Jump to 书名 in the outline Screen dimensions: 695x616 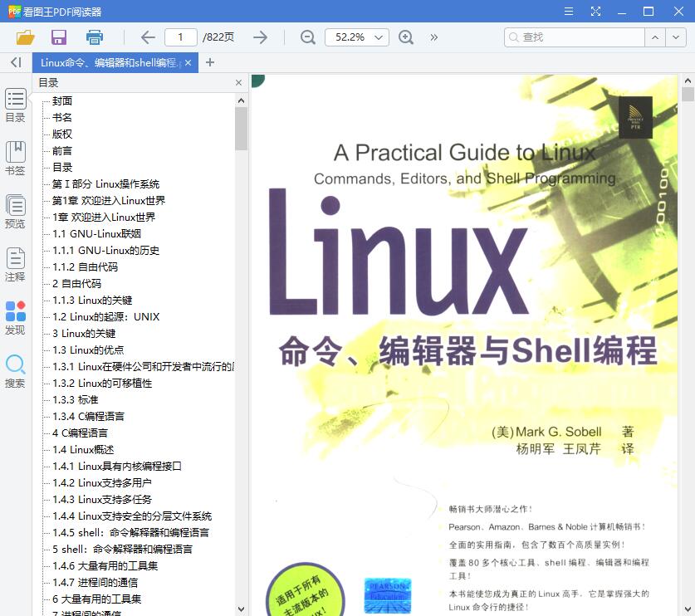[62, 117]
